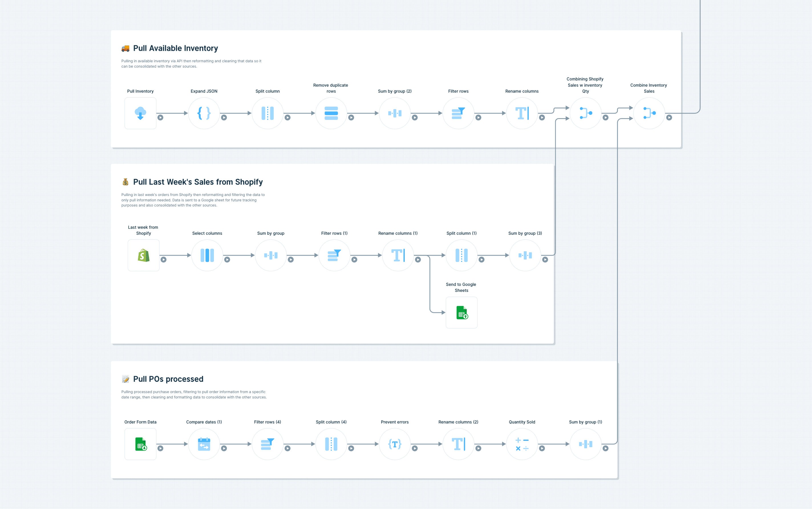Open the Prevent errors node
The image size is (812, 509).
pos(395,444)
